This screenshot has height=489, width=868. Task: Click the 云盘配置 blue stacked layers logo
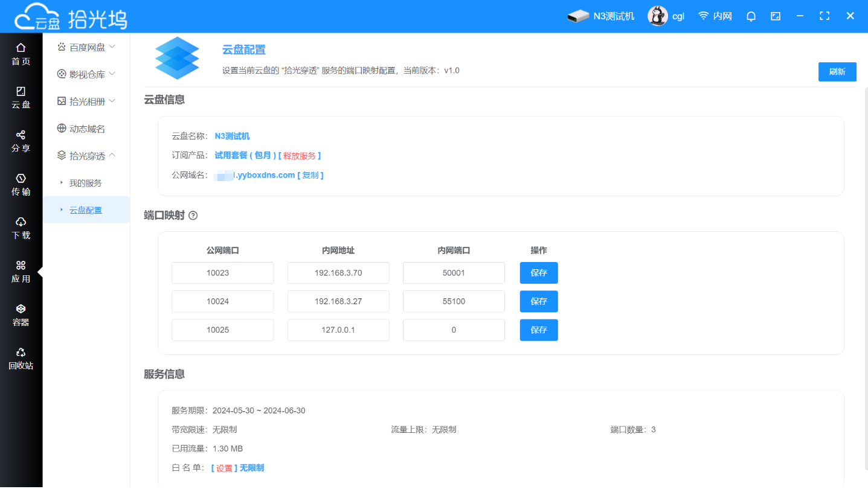click(177, 58)
